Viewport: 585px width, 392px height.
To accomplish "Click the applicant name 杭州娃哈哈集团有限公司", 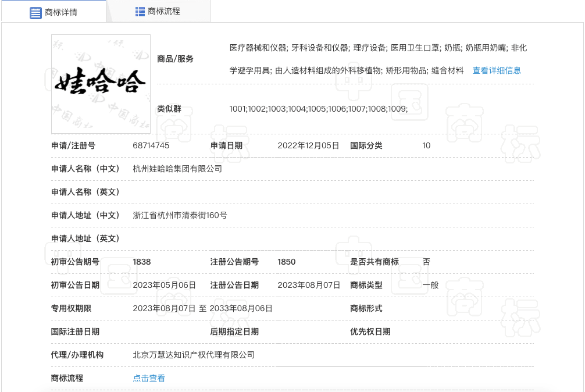I will [177, 169].
